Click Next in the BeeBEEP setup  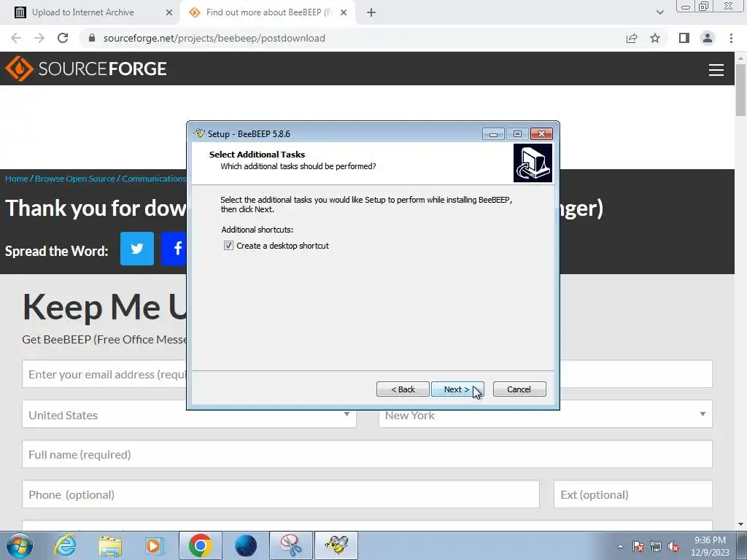tap(457, 389)
